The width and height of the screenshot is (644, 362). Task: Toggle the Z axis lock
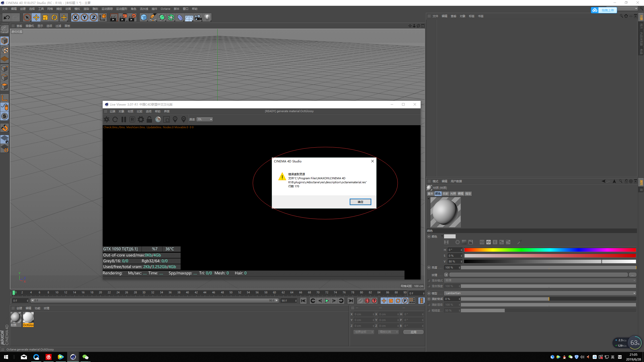pyautogui.click(x=94, y=17)
